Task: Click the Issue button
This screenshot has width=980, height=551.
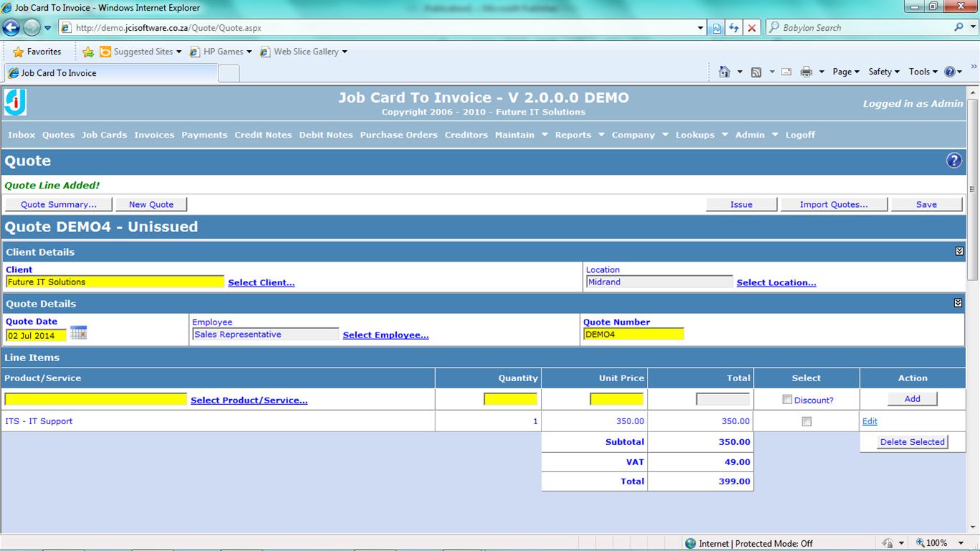Action: coord(741,204)
